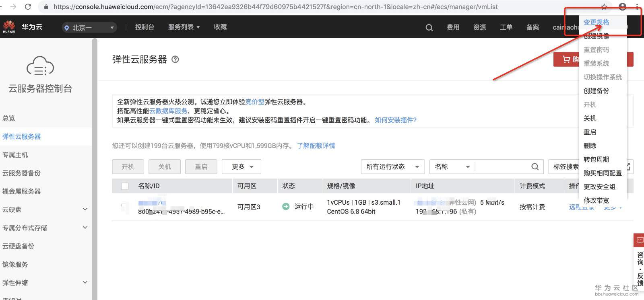The height and width of the screenshot is (300, 644).
Task: Click the sidebar vertical scrollbar
Action: click(95, 169)
